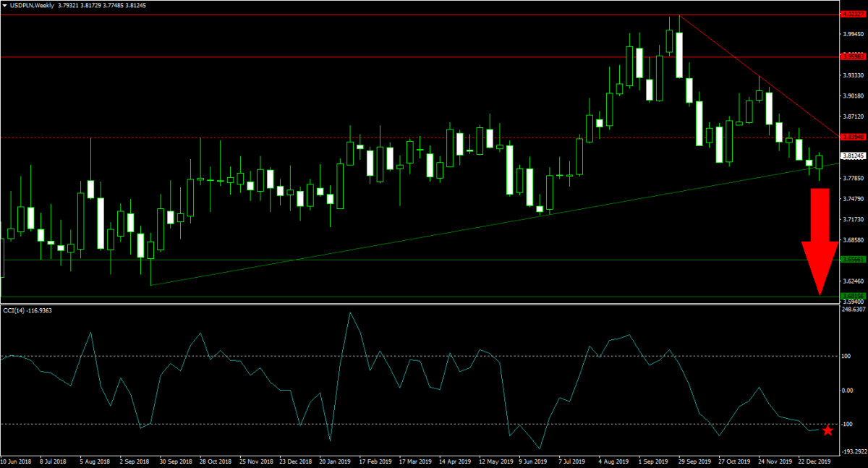
Task: Click the 10 Jun 2018 date on the time axis
Action: [16, 460]
